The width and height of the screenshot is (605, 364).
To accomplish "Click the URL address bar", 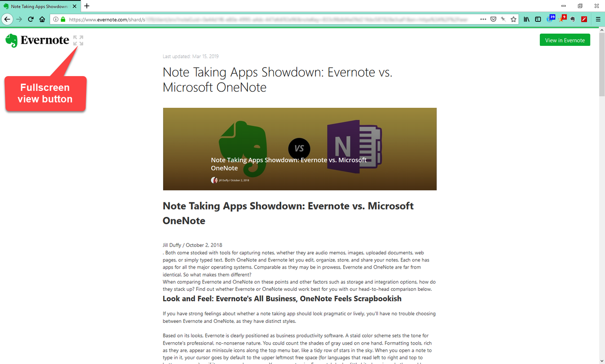I will [269, 19].
